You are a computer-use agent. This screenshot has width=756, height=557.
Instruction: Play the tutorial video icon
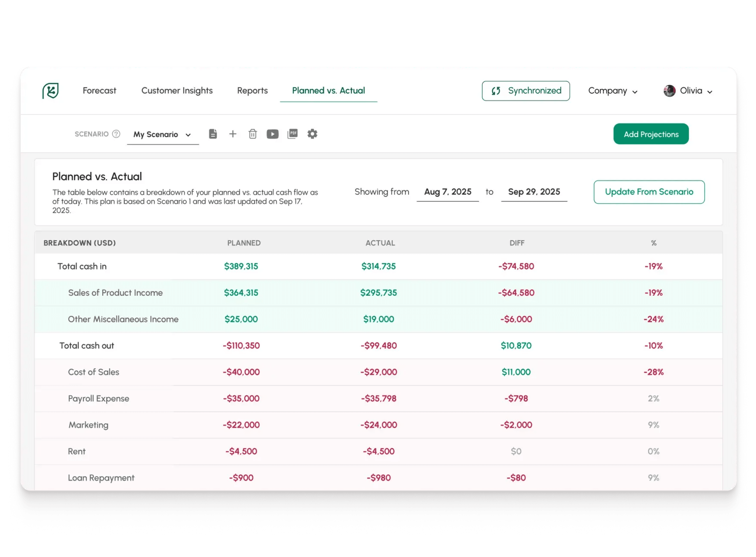(273, 134)
